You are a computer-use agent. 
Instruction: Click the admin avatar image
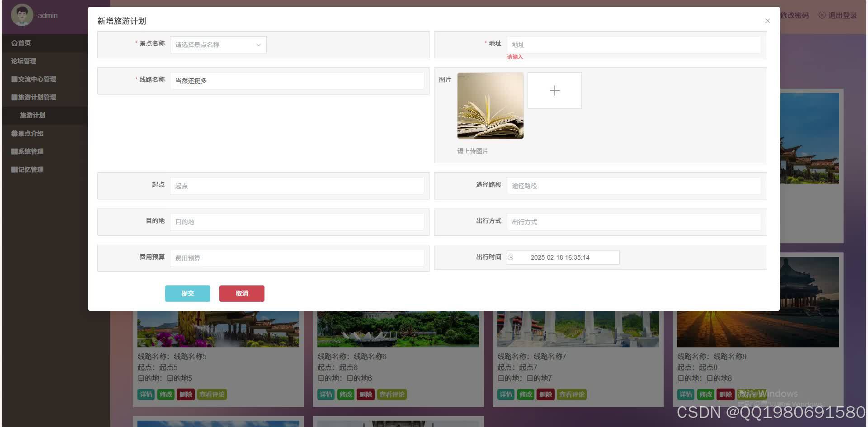[x=22, y=15]
